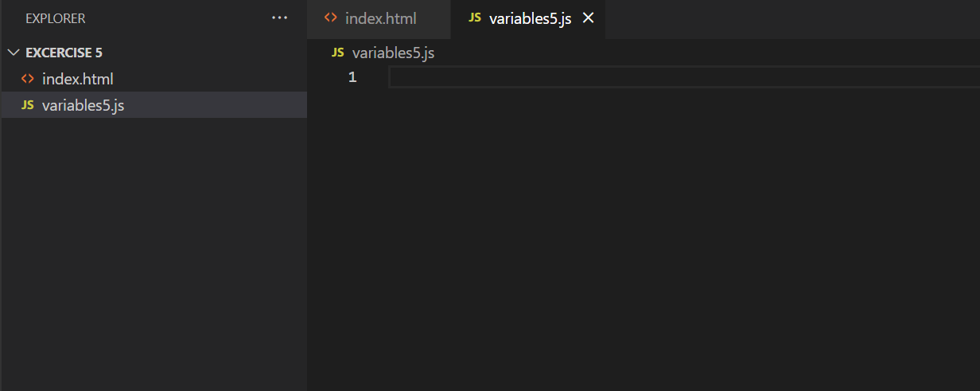Click the JS icon on variables5.js tab
Image resolution: width=980 pixels, height=391 pixels.
(475, 18)
